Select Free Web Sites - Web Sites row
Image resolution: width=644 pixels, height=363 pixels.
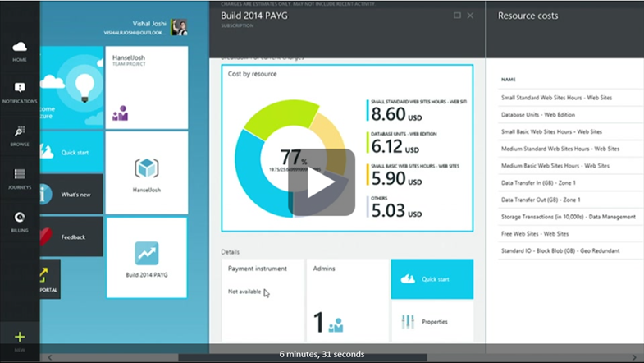pyautogui.click(x=571, y=233)
